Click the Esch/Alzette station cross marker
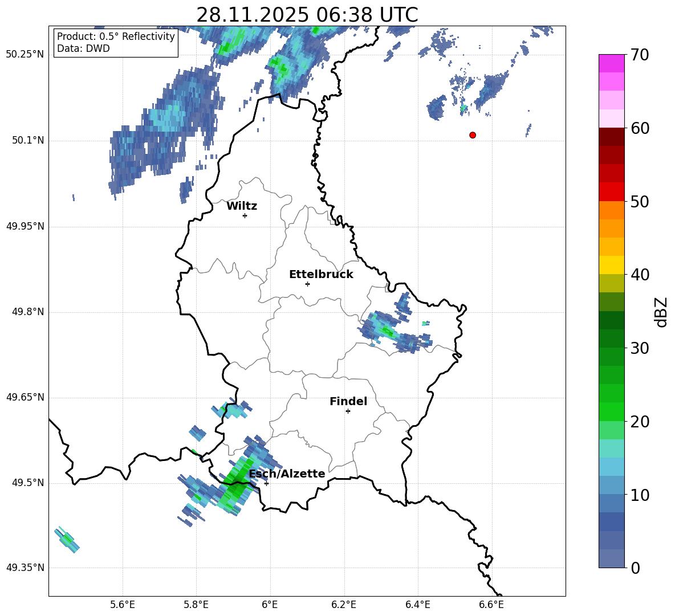This screenshot has width=675, height=616. click(266, 483)
